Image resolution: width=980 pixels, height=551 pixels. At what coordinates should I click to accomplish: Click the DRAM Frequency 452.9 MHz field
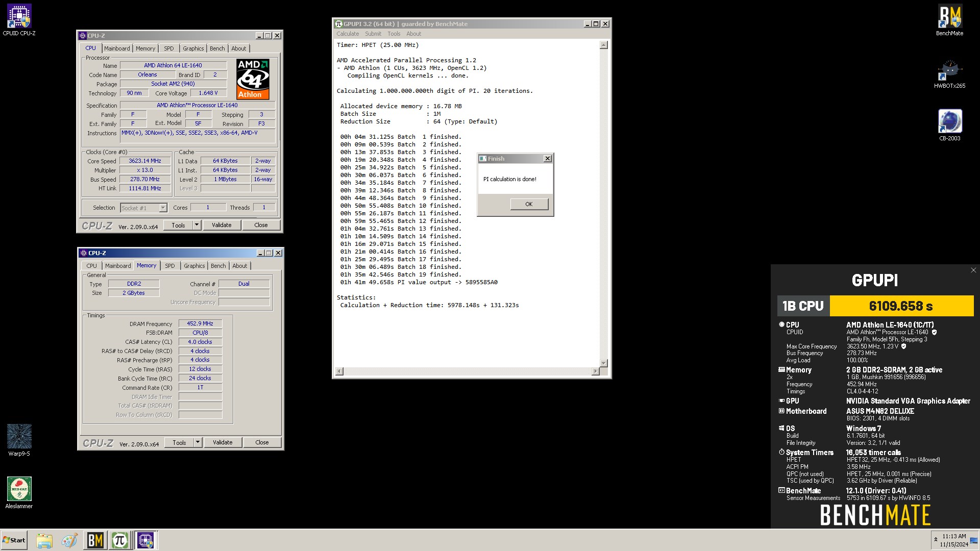[x=200, y=323]
